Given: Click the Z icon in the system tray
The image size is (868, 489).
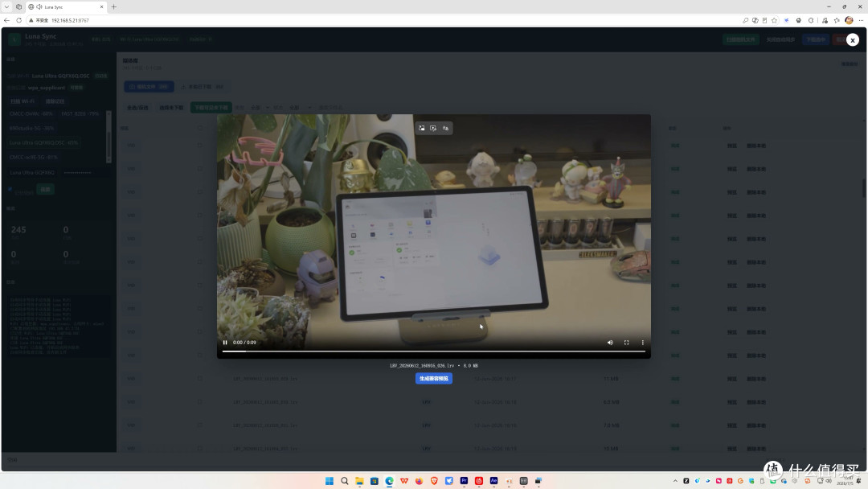Looking at the screenshot, I should 686,481.
